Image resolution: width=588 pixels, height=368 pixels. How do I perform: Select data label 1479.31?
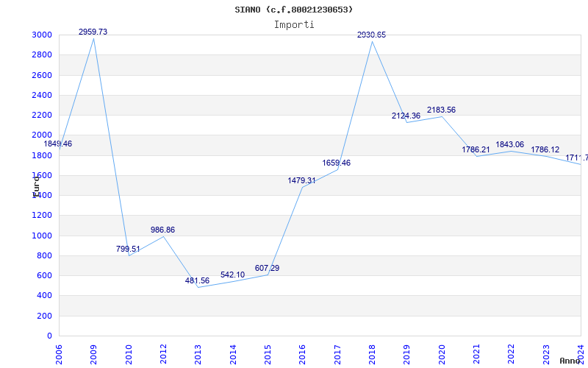tap(302, 180)
